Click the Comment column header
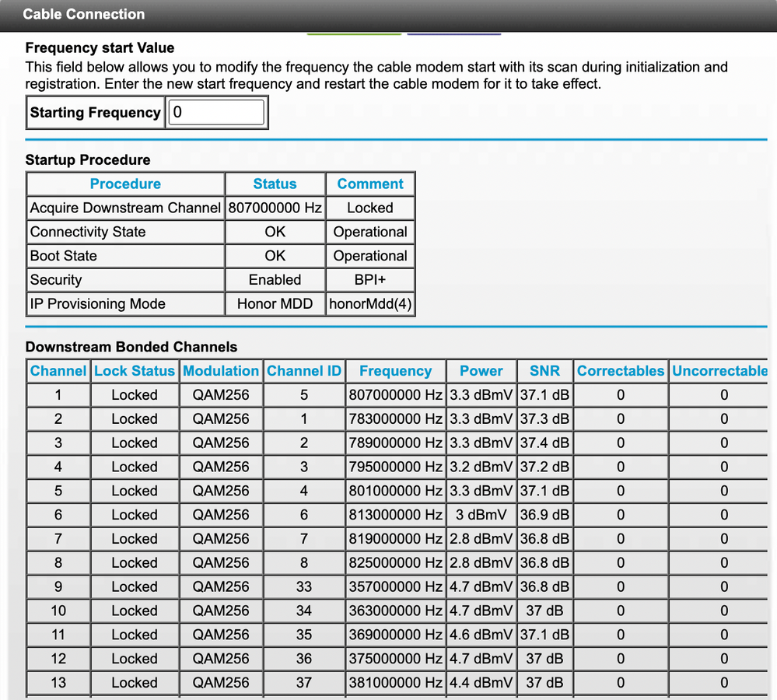 (x=370, y=184)
